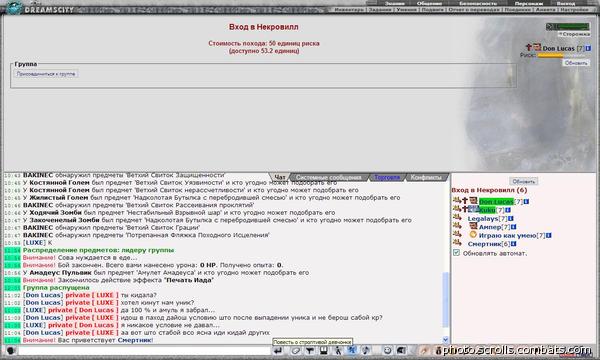
Task: Open info icon for Смертник
Action: pyautogui.click(x=514, y=244)
